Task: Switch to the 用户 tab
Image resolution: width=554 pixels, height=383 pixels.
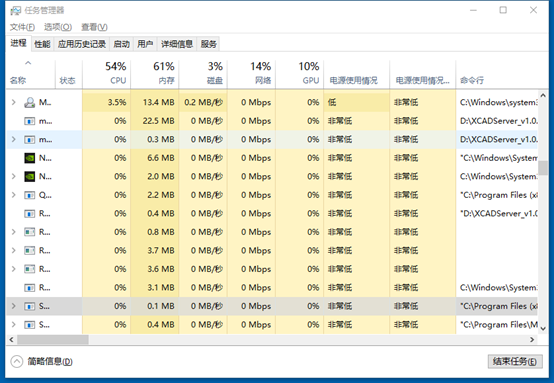Action: [x=145, y=44]
